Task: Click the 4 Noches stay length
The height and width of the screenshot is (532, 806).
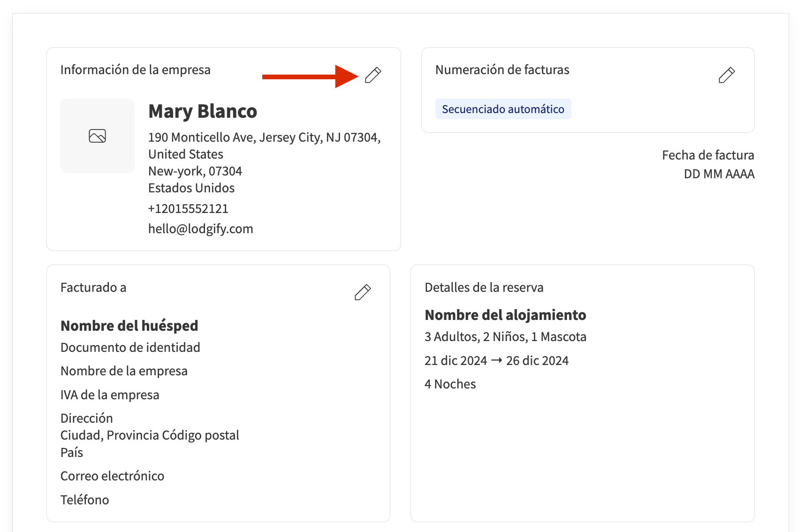Action: click(450, 384)
